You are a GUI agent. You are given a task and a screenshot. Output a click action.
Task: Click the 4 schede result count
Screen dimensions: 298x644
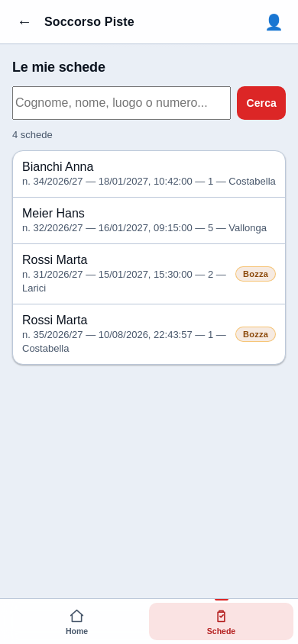[x=32, y=135]
